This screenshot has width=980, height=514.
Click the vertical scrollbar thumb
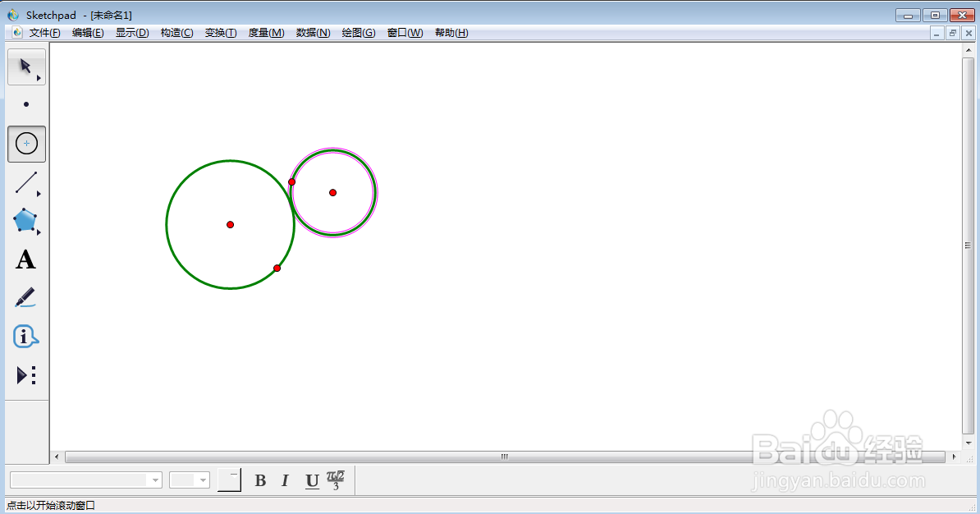(968, 246)
